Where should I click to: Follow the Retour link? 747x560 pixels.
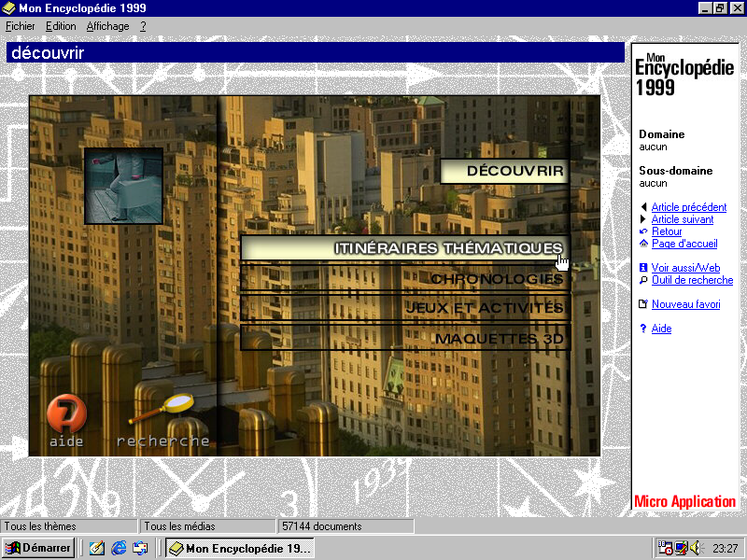667,231
